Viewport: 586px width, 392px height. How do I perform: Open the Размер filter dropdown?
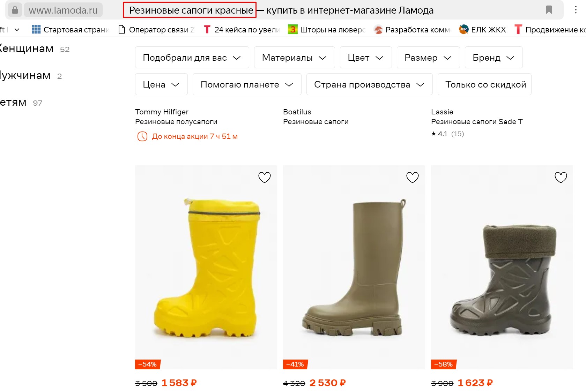pos(428,58)
